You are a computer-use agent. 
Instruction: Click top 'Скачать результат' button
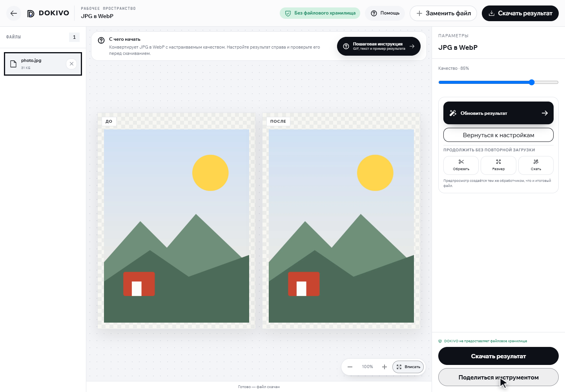coord(520,13)
